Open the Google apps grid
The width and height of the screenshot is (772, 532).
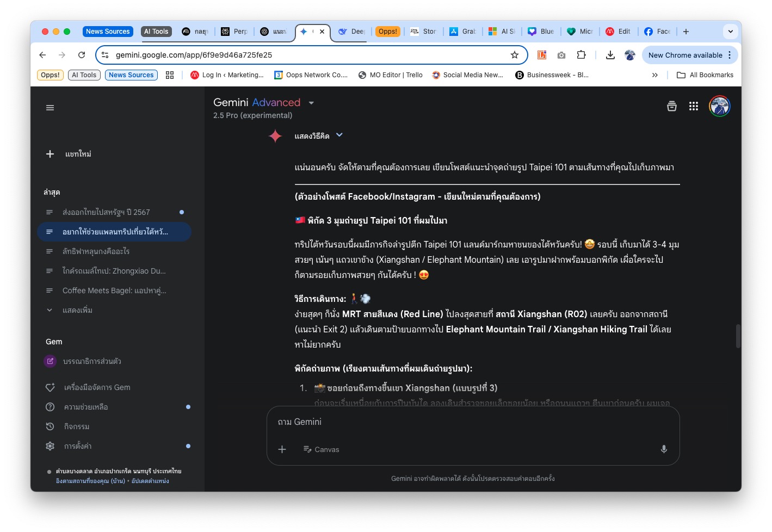[x=693, y=106]
